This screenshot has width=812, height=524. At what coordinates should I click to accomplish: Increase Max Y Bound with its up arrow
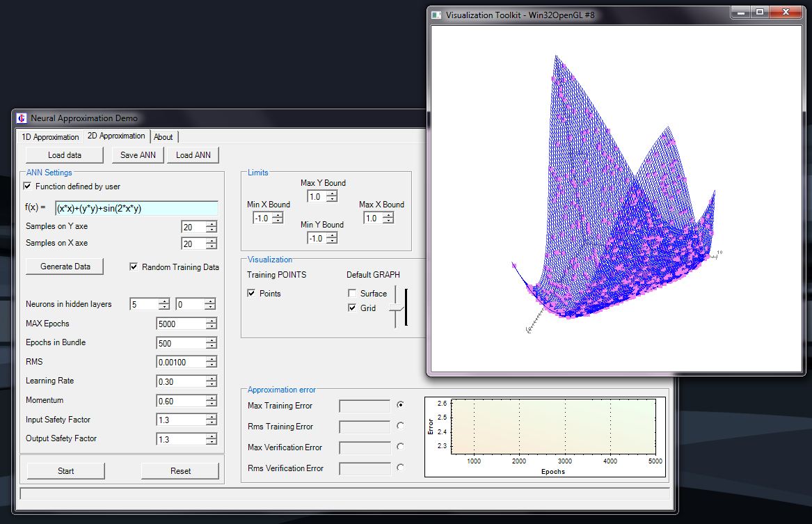point(333,193)
